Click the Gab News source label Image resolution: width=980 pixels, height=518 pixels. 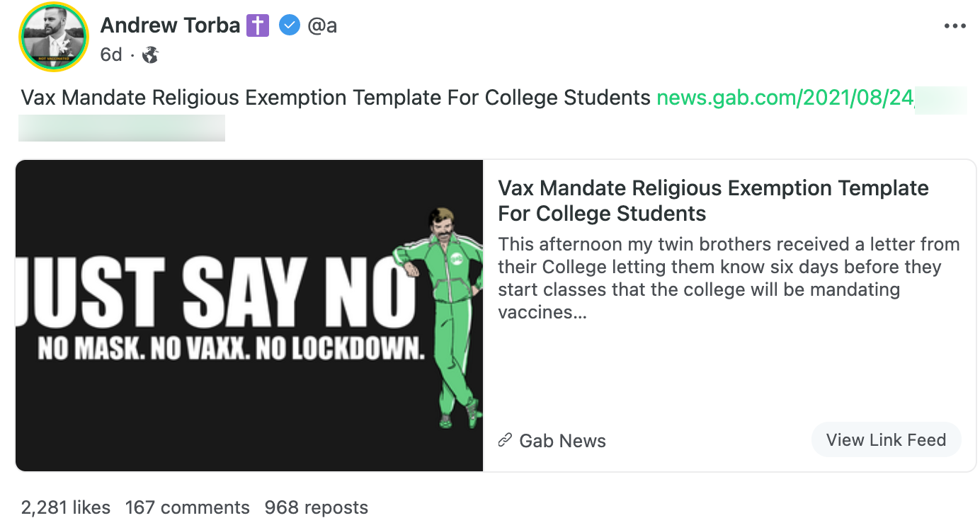click(562, 441)
